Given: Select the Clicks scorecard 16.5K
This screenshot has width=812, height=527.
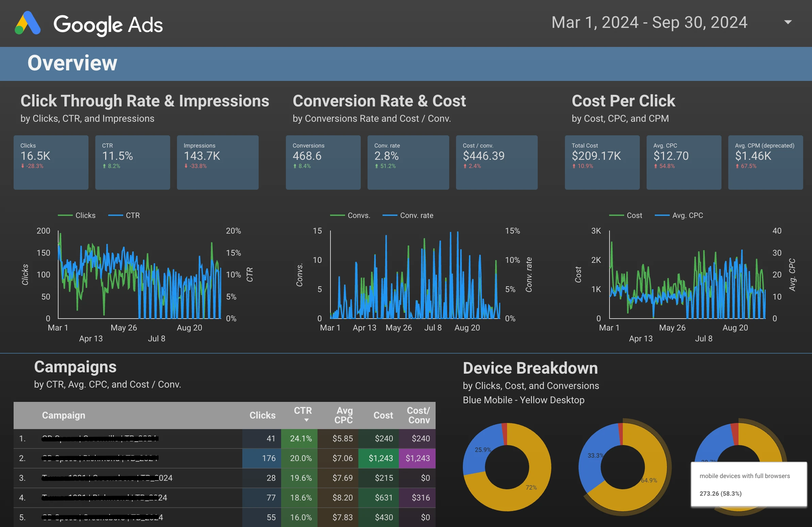Looking at the screenshot, I should pyautogui.click(x=51, y=163).
